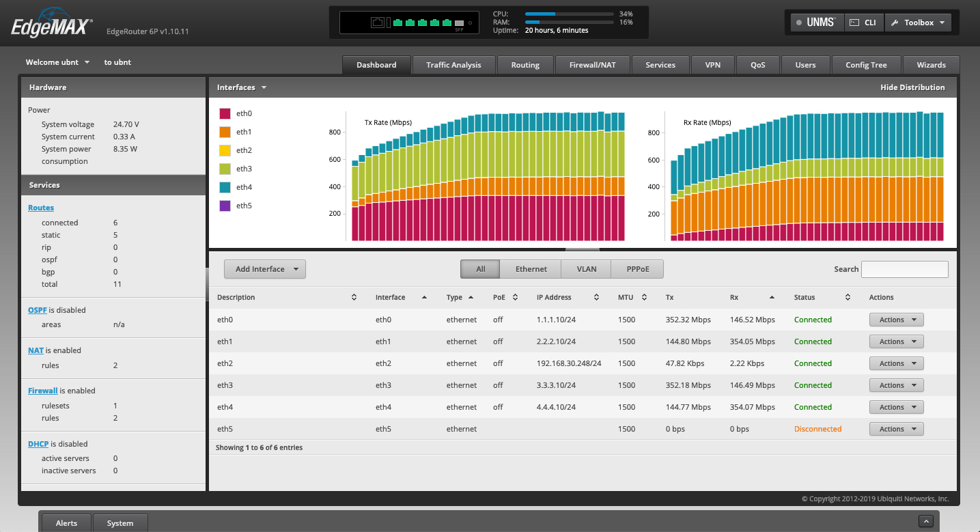Show only VLAN interfaces
Image resolution: width=980 pixels, height=532 pixels.
point(586,269)
